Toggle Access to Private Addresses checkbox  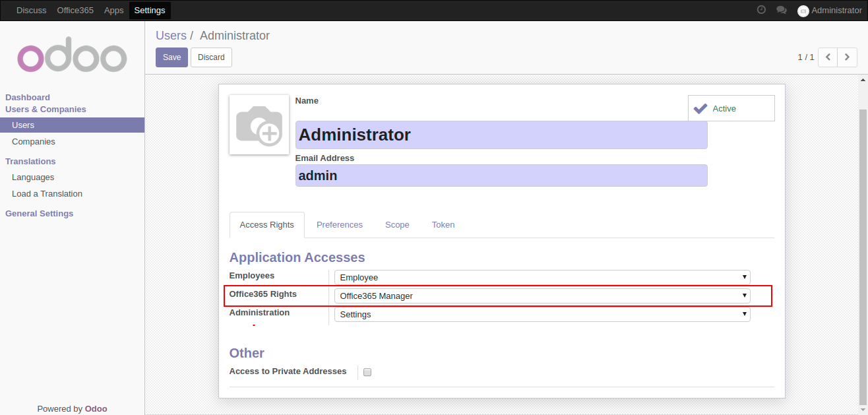(367, 372)
